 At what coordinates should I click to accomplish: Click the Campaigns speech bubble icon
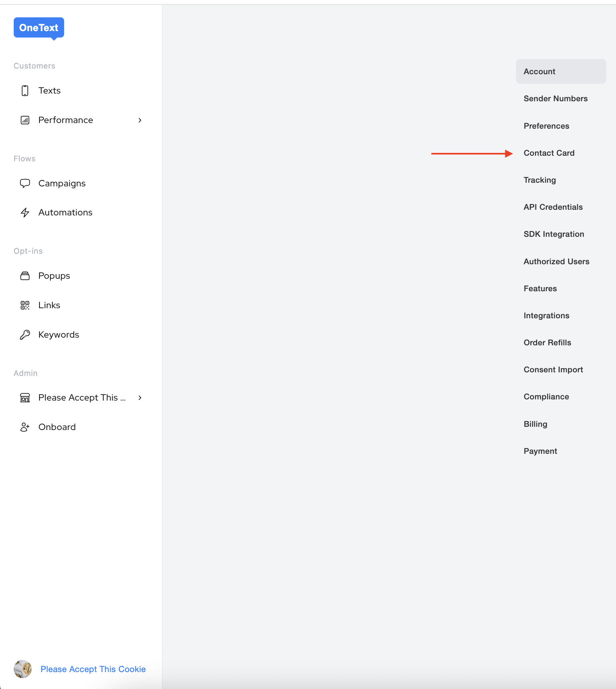tap(25, 184)
